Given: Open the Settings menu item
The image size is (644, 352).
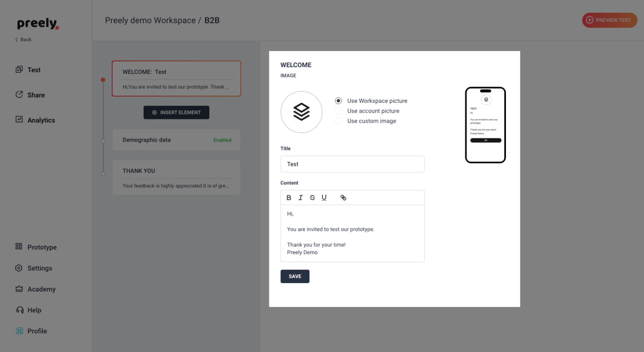Looking at the screenshot, I should pos(34,268).
